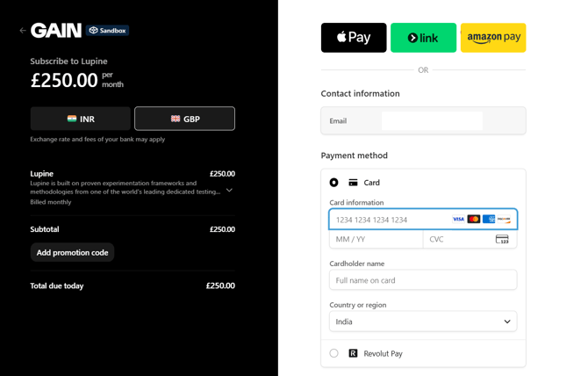Click into the card number field
The image size is (588, 376).
pos(423,220)
